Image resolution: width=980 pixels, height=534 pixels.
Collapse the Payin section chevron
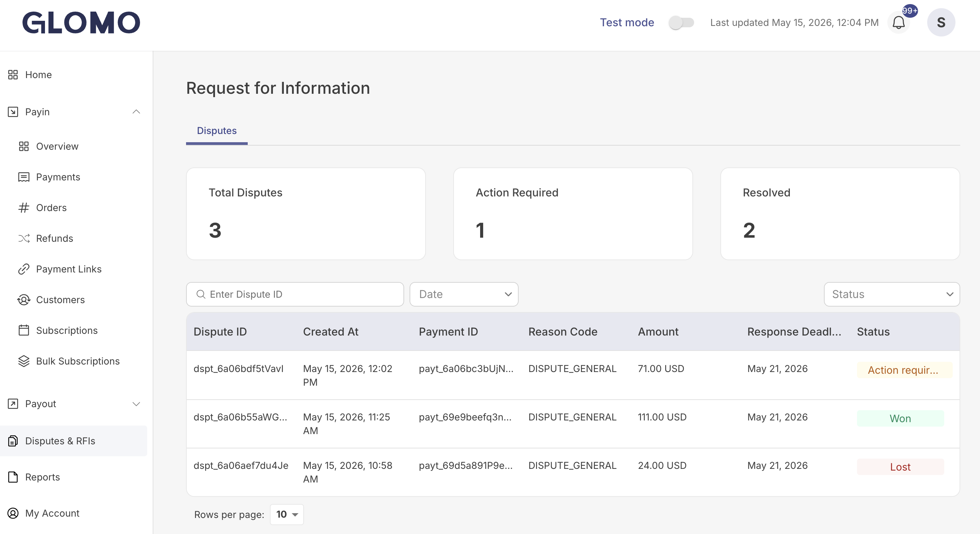[136, 112]
